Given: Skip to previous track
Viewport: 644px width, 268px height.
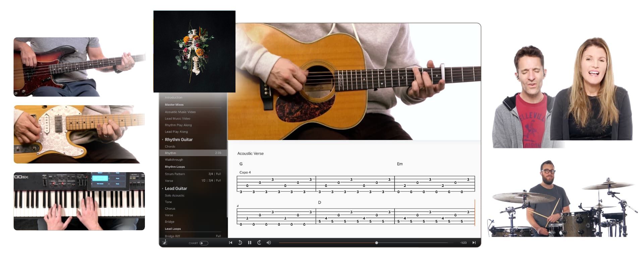Looking at the screenshot, I should 230,243.
